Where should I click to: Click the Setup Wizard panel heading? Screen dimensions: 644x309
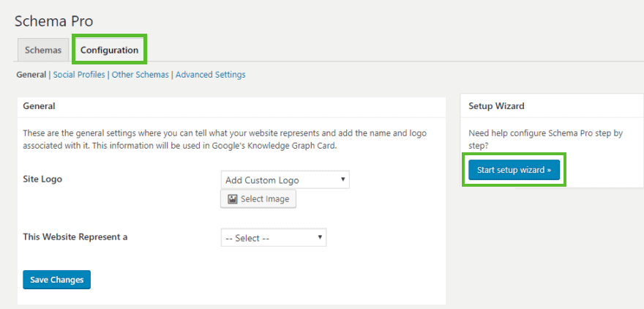pyautogui.click(x=496, y=106)
